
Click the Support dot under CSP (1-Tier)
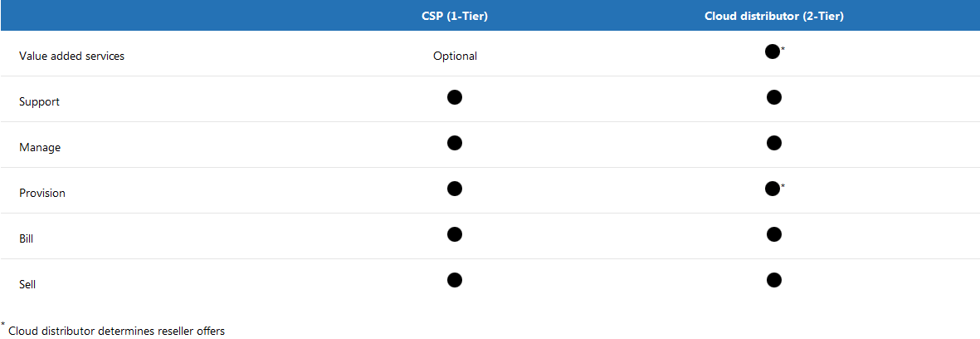tap(454, 97)
